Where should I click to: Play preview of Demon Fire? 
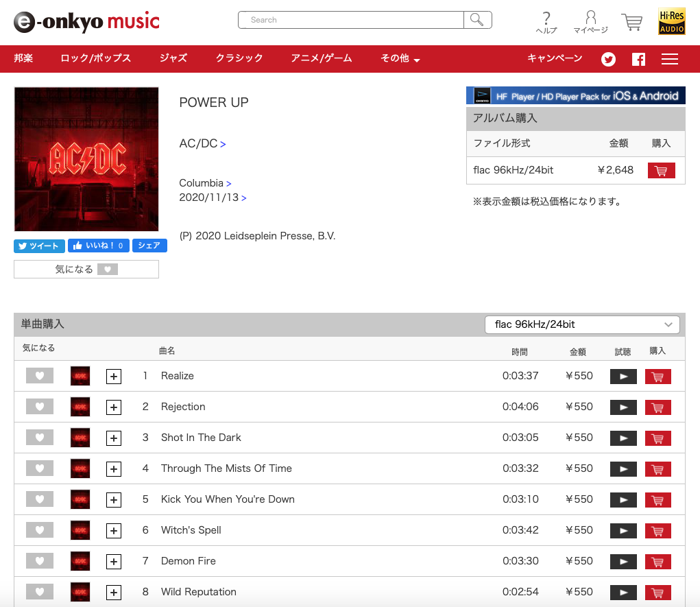(x=623, y=562)
